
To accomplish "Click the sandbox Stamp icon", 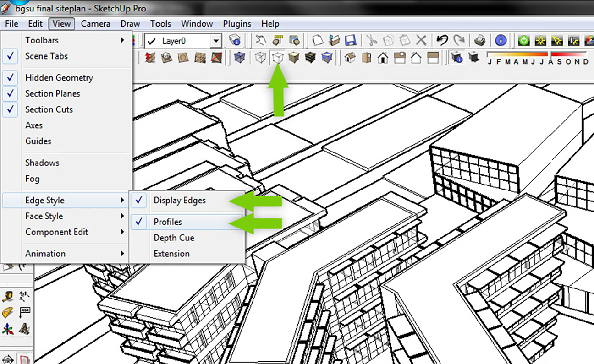I will click(166, 58).
